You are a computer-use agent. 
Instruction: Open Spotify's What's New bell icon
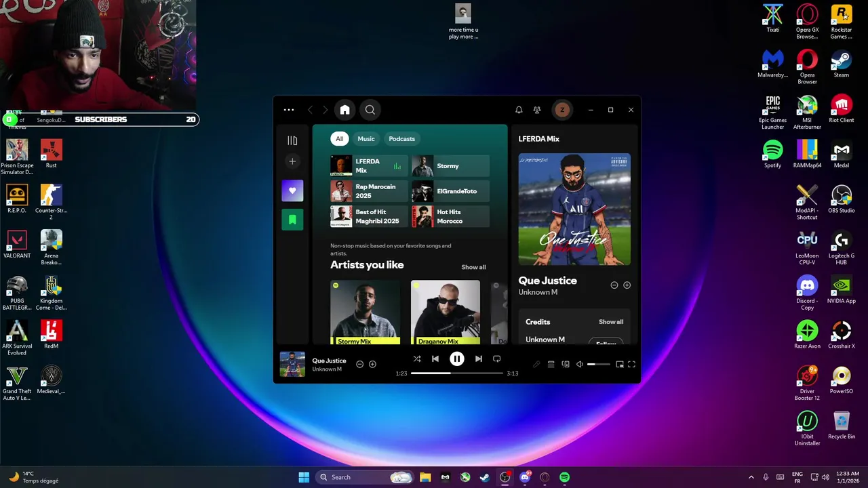pos(519,110)
